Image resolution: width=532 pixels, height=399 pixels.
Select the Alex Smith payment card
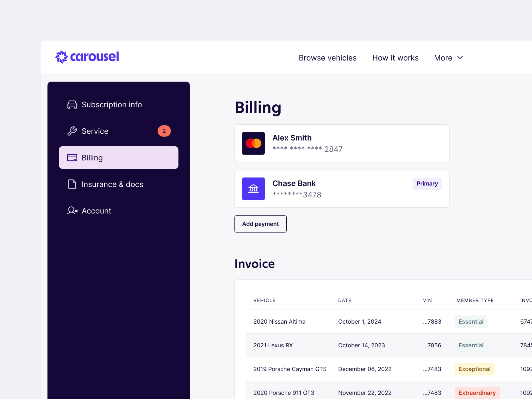coord(342,143)
